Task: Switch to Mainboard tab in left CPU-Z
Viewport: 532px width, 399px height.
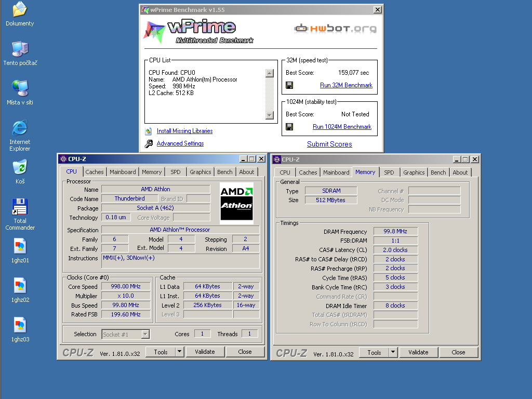Action: 123,172
